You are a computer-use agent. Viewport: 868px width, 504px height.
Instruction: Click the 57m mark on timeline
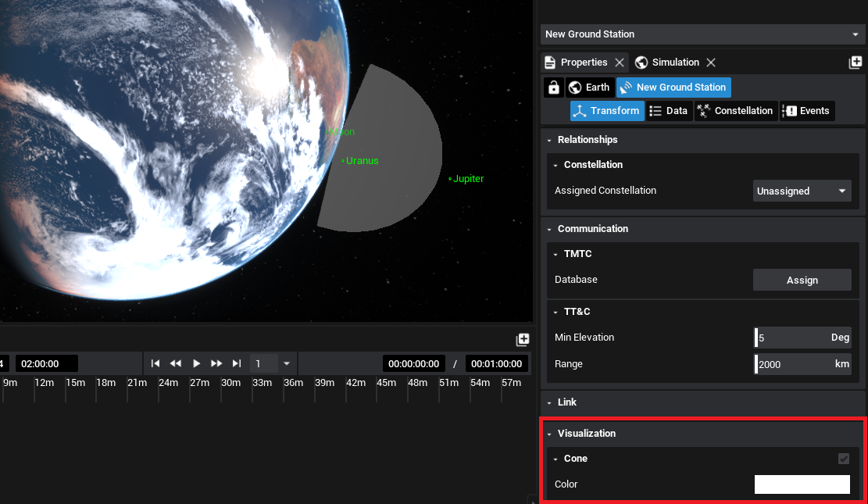click(x=511, y=383)
